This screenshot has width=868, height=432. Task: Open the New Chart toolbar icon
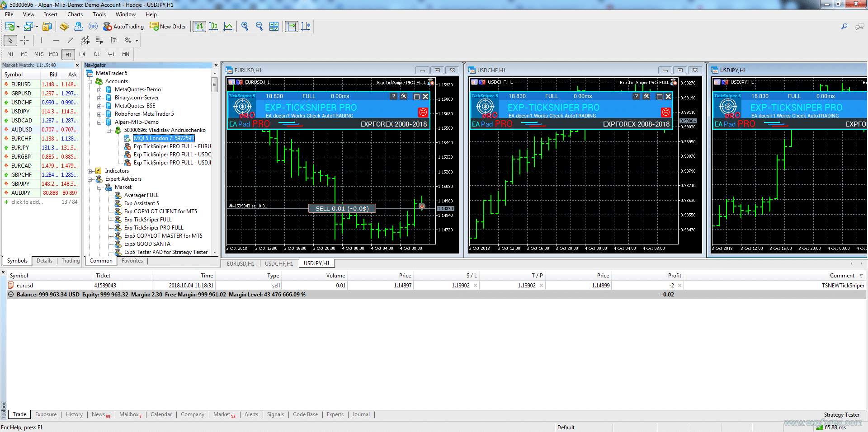click(10, 26)
